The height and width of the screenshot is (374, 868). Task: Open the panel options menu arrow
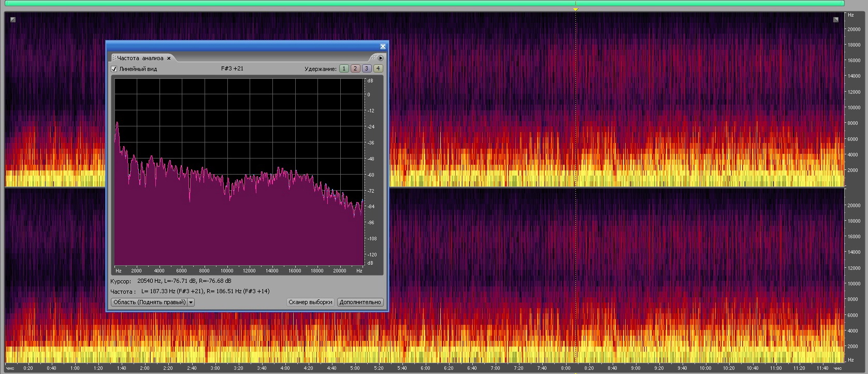pyautogui.click(x=381, y=58)
